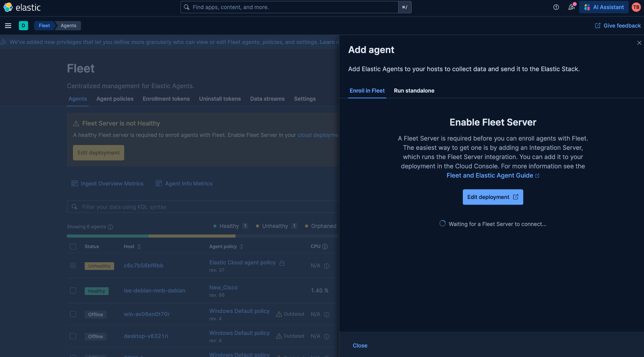Viewport: 644px width, 357px height.
Task: Open the AI Assistant
Action: tap(604, 7)
